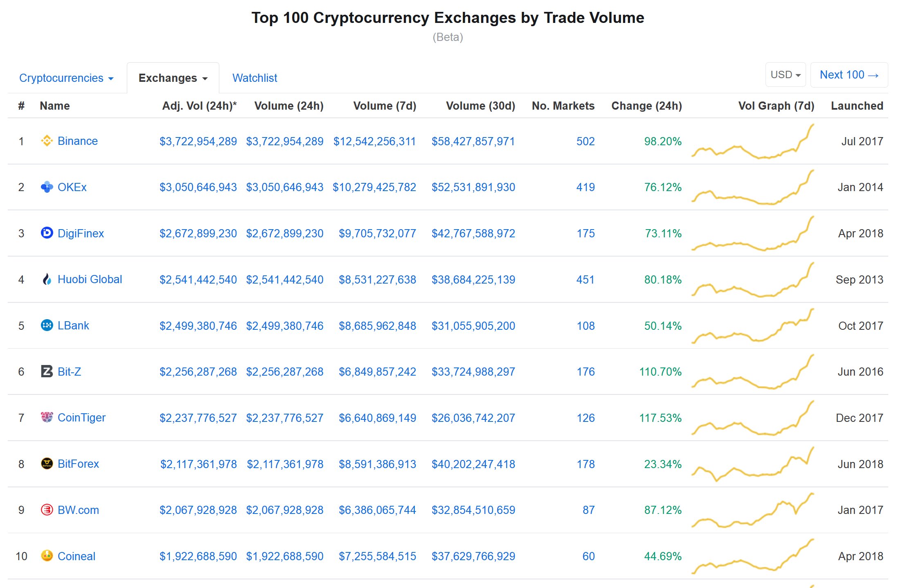View Binance 7-day volume graph

(753, 141)
